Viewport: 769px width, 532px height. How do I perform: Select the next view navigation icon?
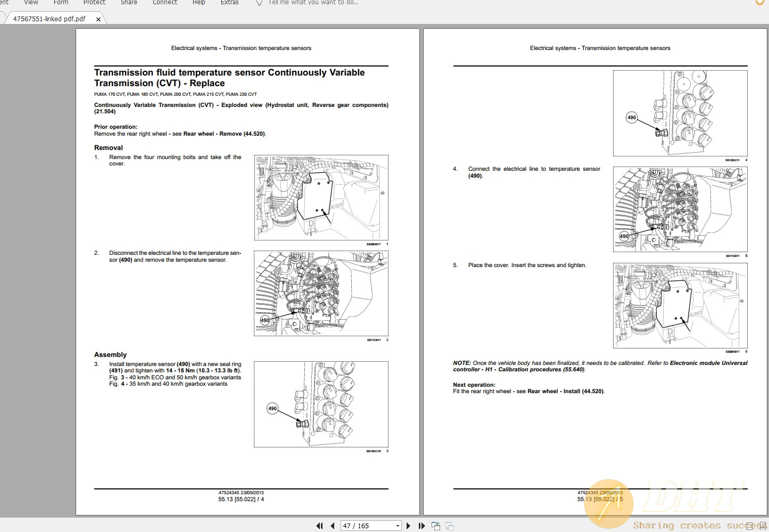449,526
